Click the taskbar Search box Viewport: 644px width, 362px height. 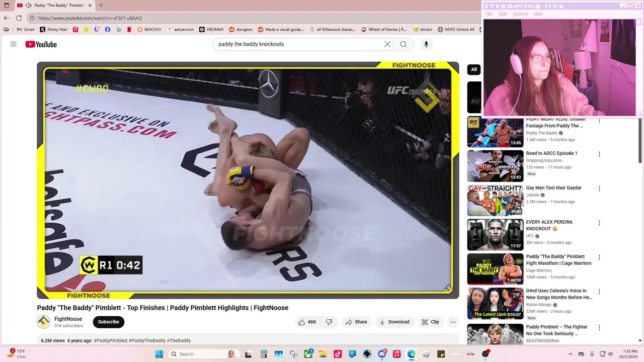click(x=204, y=354)
